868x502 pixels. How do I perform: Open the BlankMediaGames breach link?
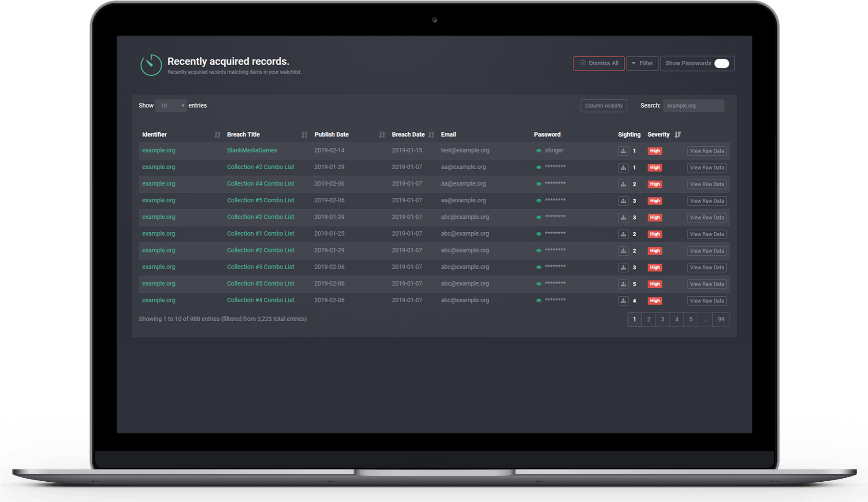coord(252,150)
